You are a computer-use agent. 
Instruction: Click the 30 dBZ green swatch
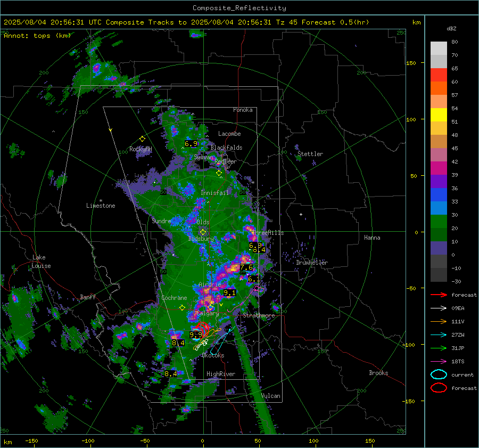tap(439, 221)
